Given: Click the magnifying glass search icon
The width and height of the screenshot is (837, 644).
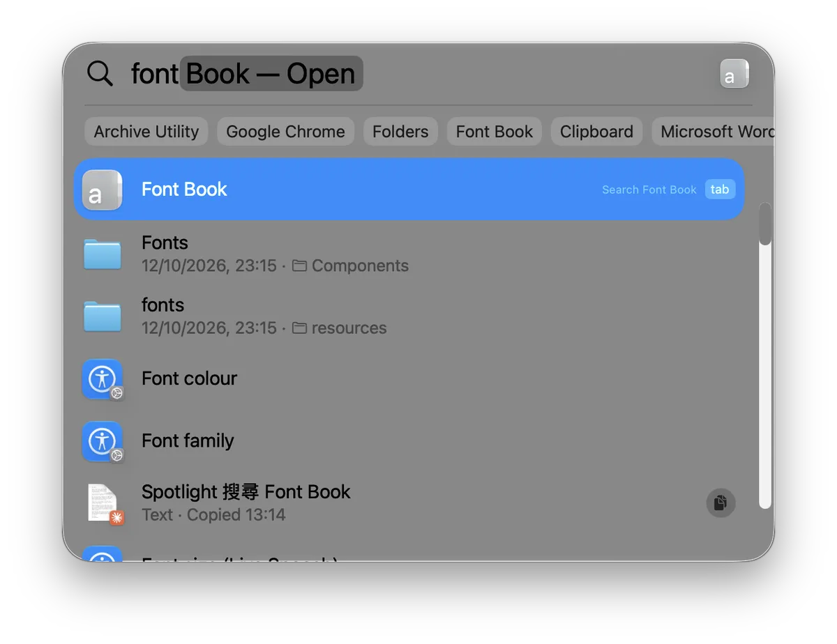Looking at the screenshot, I should coord(100,73).
